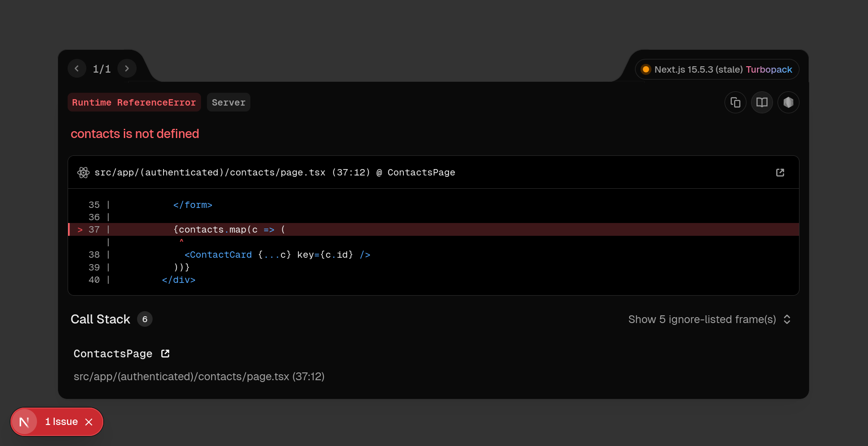Open the ContactsPage frame in editor
868x446 pixels.
(x=165, y=354)
